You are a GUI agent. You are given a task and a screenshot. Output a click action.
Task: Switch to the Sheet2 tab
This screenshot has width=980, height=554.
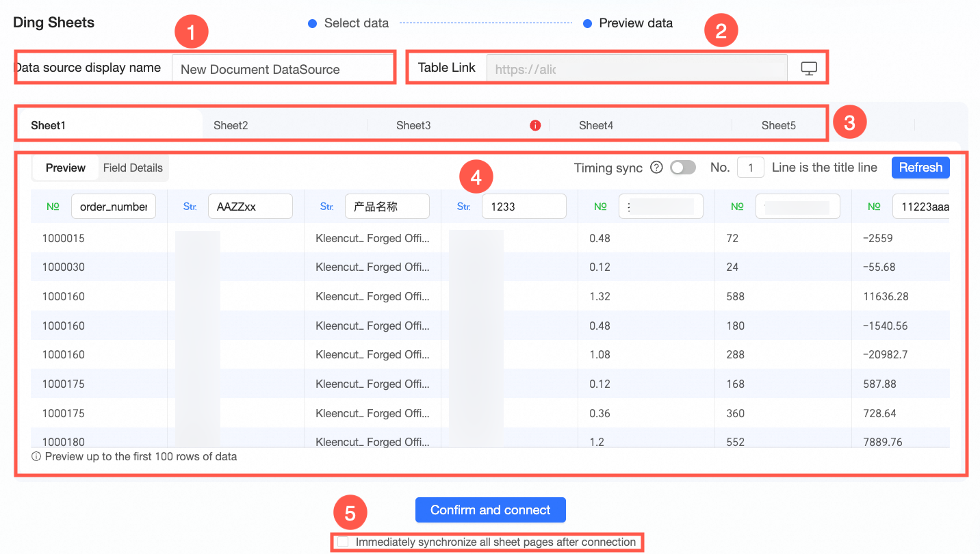tap(231, 125)
